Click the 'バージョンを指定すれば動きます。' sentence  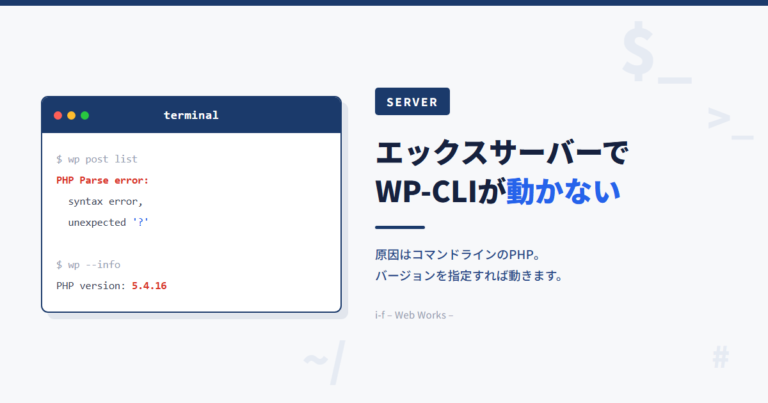click(x=469, y=276)
